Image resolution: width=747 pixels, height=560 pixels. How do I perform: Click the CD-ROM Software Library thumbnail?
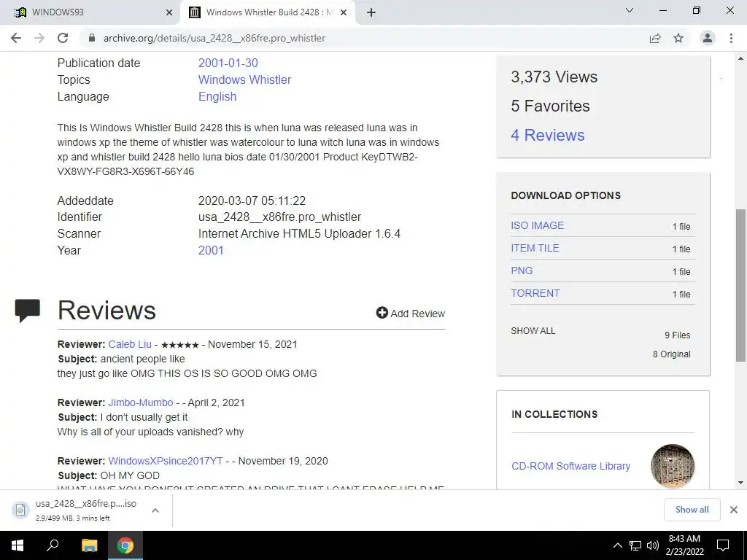[672, 466]
